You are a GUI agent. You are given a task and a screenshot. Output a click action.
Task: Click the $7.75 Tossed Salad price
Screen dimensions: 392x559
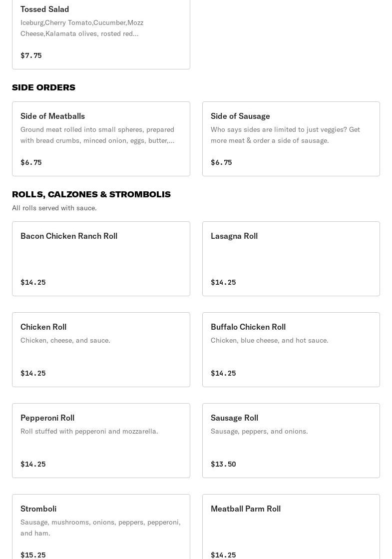pyautogui.click(x=31, y=55)
